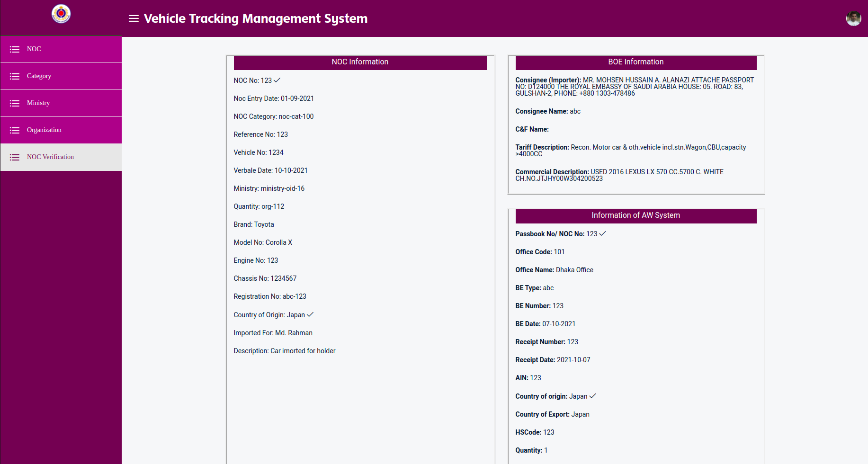This screenshot has height=464, width=868.
Task: Click the Tariff Description text
Action: point(631,151)
